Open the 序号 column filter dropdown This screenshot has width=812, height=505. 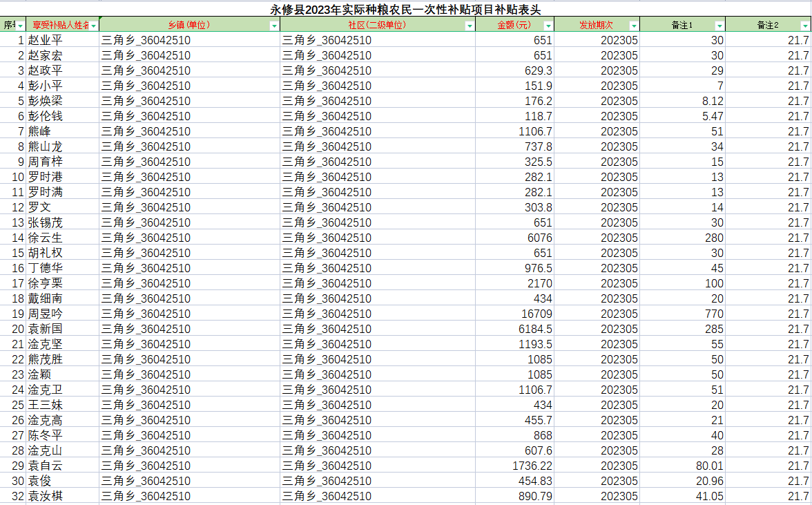[20, 26]
